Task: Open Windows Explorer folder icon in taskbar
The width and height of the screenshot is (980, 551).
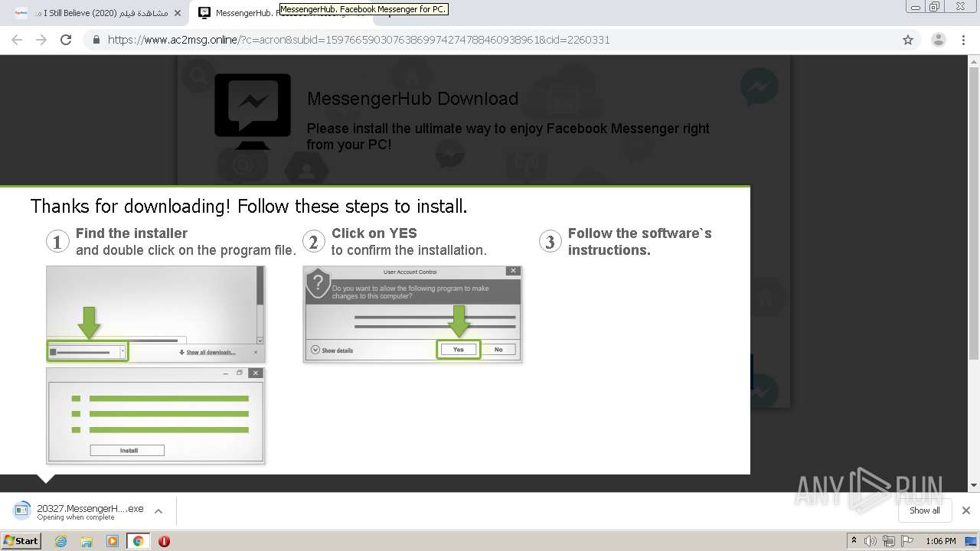Action: 87,541
